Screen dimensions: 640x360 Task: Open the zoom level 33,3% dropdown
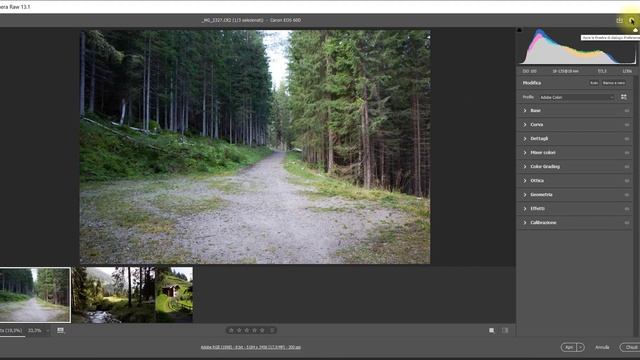coord(38,331)
